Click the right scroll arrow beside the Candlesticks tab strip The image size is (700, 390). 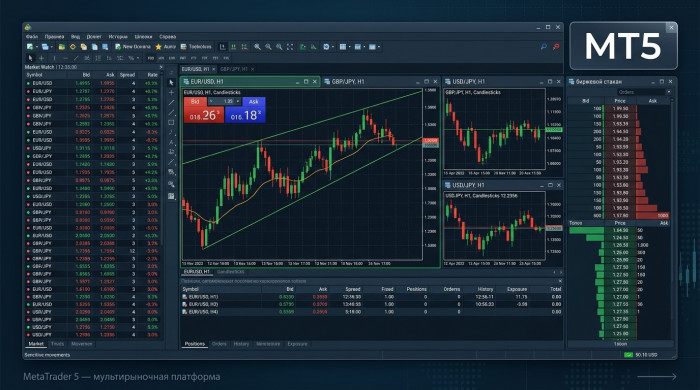pyautogui.click(x=561, y=272)
